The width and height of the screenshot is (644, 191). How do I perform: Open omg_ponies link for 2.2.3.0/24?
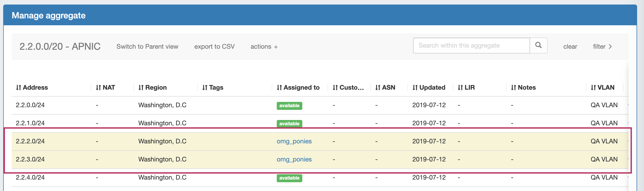[294, 159]
